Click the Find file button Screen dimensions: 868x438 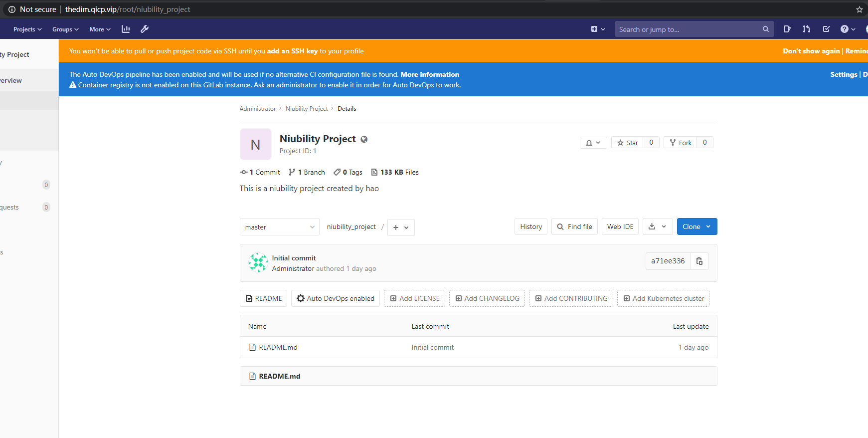pyautogui.click(x=574, y=226)
